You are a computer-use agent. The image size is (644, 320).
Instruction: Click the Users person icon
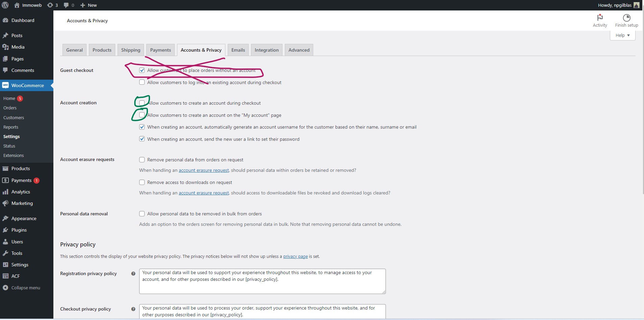click(5, 242)
